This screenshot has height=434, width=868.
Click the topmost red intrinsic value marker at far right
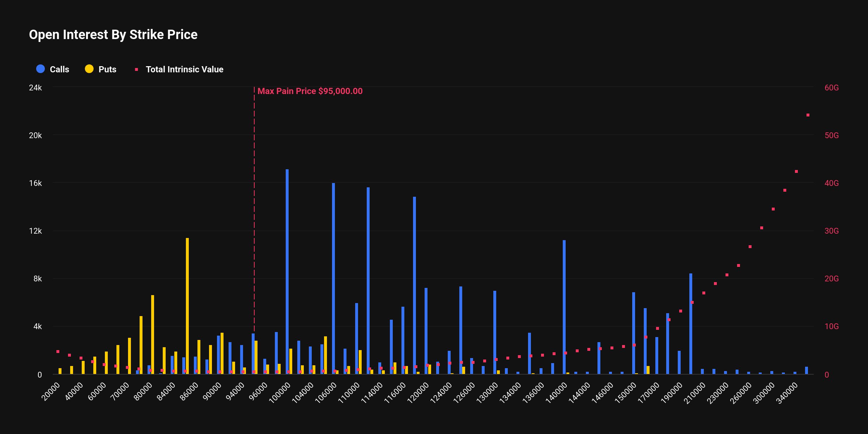coord(808,115)
